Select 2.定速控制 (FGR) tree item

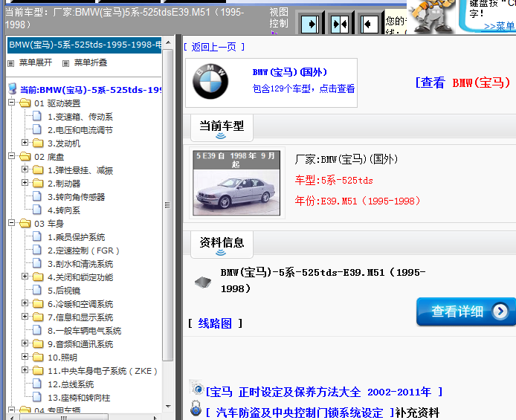click(83, 251)
